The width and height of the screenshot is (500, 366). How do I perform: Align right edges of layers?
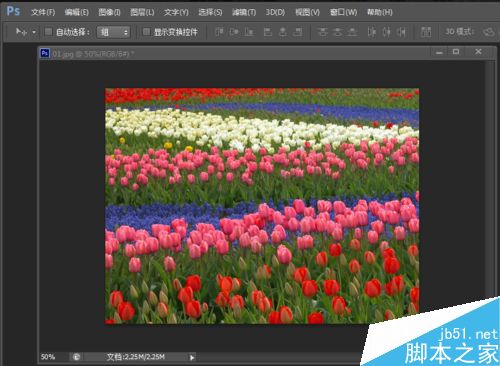(298, 32)
